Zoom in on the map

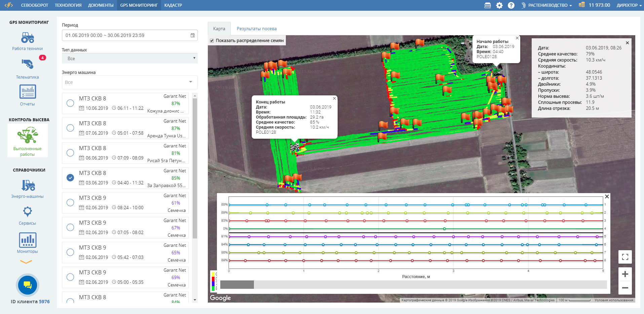pos(625,274)
